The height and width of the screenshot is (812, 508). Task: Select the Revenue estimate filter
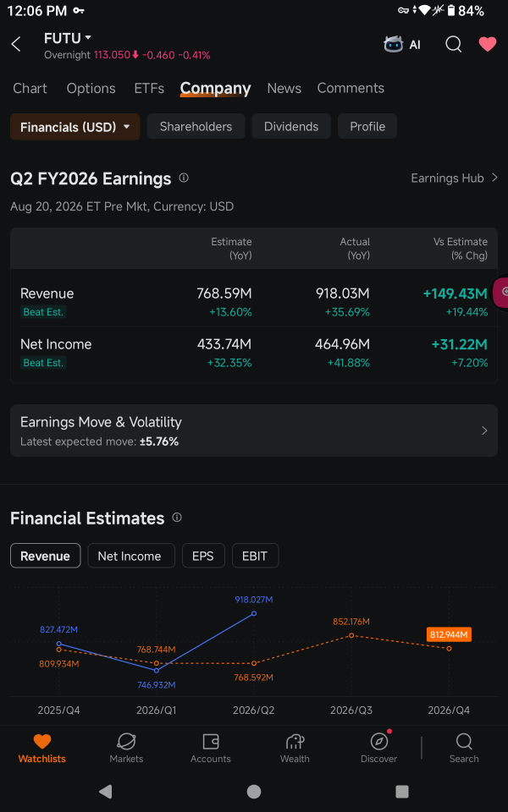tap(46, 556)
